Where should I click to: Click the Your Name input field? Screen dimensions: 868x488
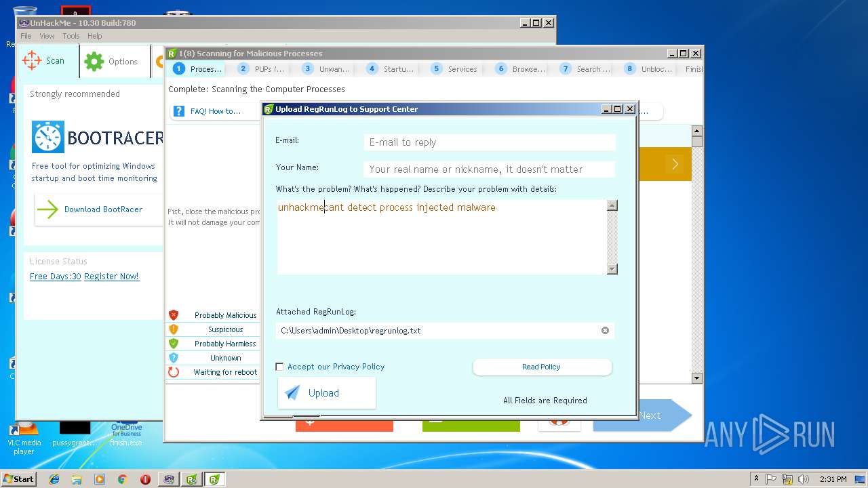point(490,169)
